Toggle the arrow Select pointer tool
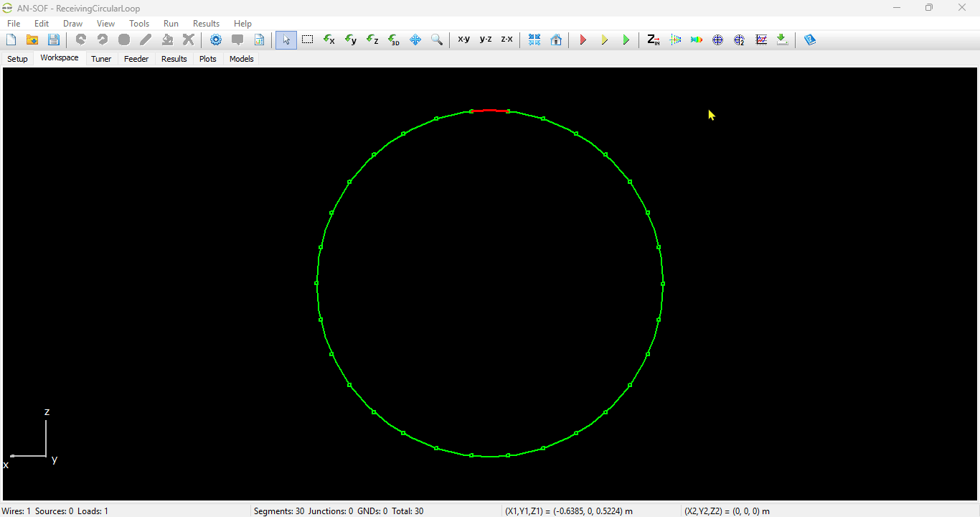This screenshot has width=980, height=517. 286,40
